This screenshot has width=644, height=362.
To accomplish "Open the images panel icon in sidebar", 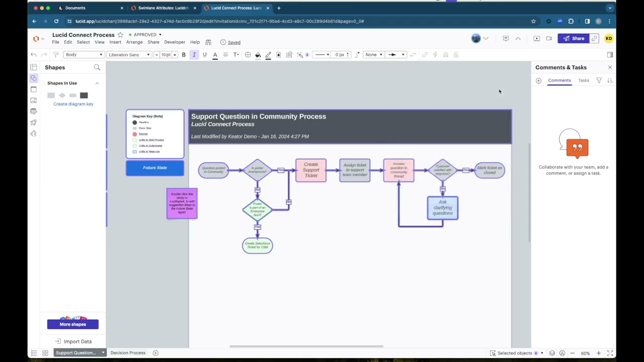I will tap(34, 101).
